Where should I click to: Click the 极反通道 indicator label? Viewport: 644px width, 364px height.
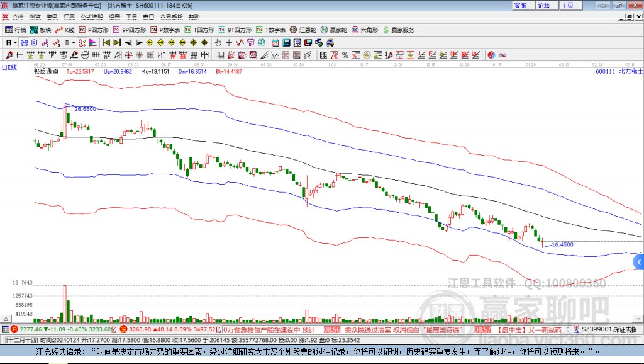pos(46,71)
